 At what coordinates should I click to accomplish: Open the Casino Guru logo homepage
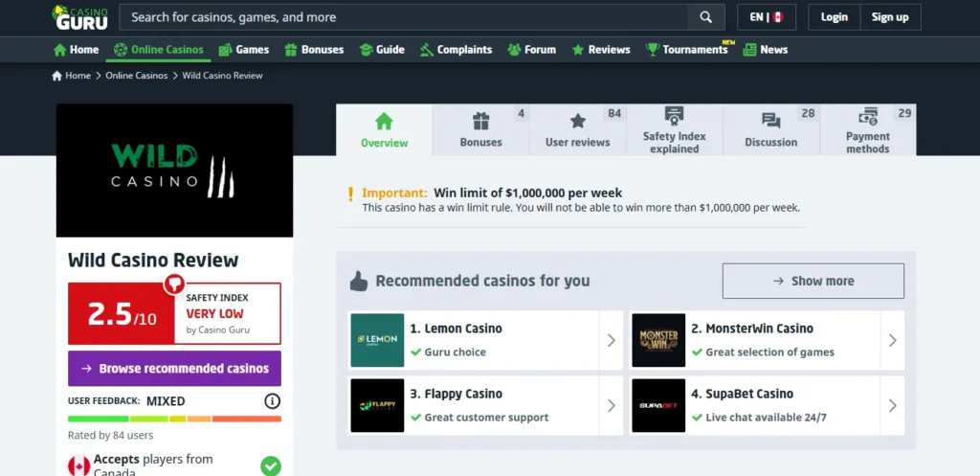coord(79,17)
